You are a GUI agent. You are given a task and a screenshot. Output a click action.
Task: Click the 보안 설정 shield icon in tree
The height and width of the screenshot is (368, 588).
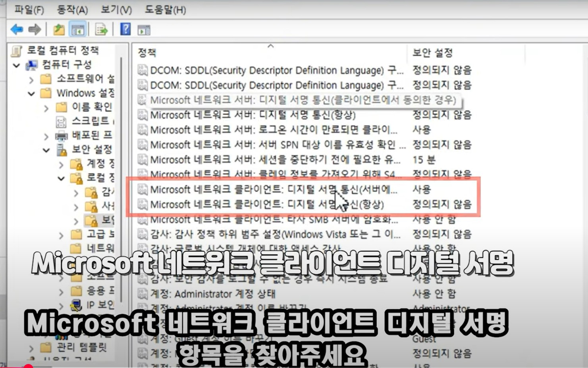[x=61, y=150]
